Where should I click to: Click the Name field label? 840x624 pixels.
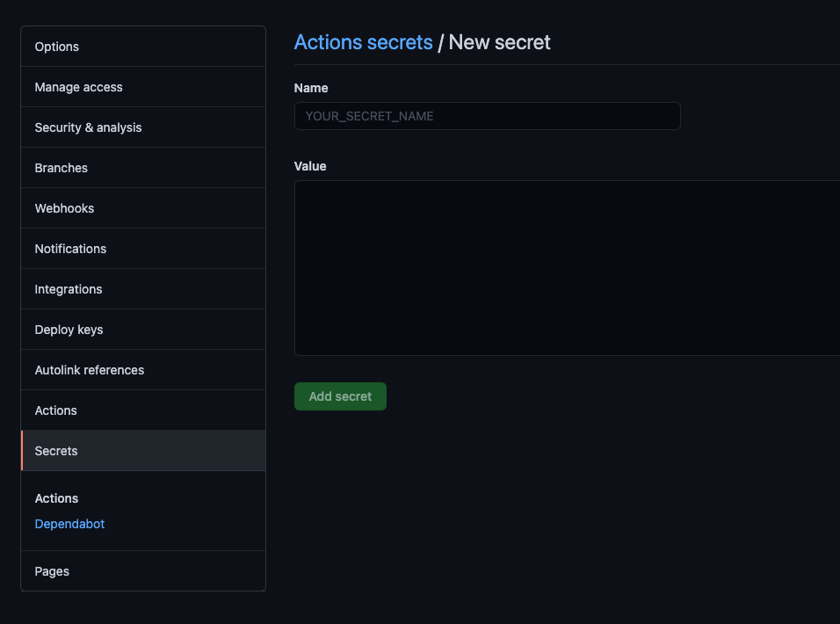[311, 88]
